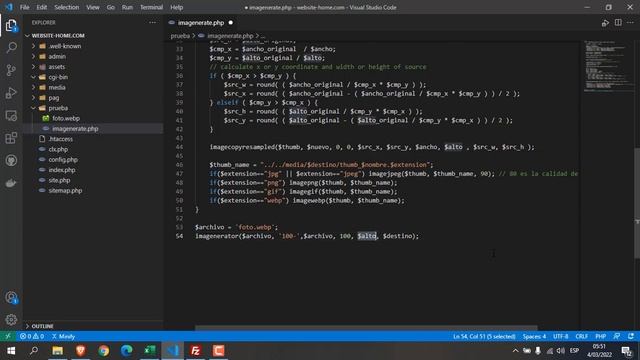Open Windows taskbar search

coord(34,351)
